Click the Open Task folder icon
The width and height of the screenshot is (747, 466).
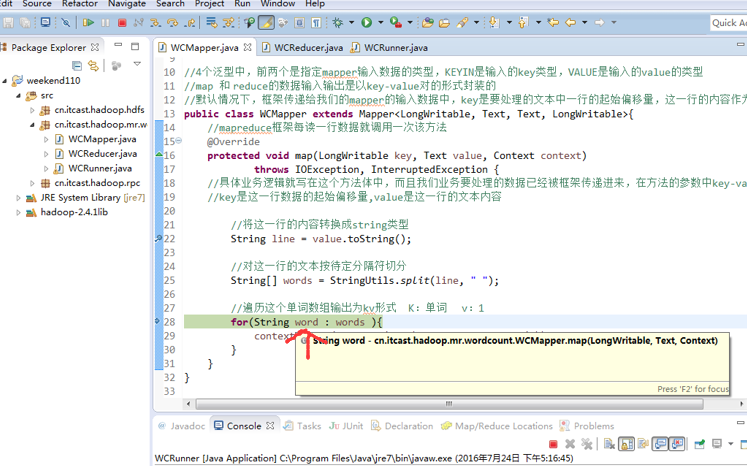444,22
